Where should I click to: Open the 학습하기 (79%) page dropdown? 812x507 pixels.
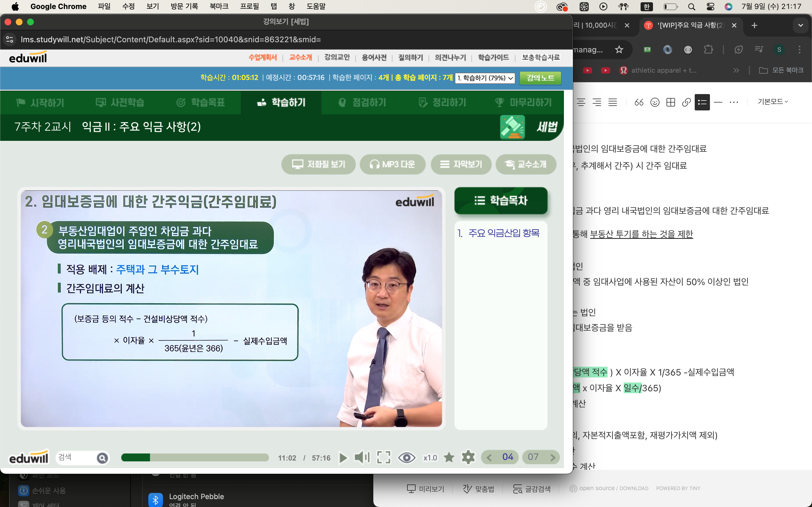point(485,78)
